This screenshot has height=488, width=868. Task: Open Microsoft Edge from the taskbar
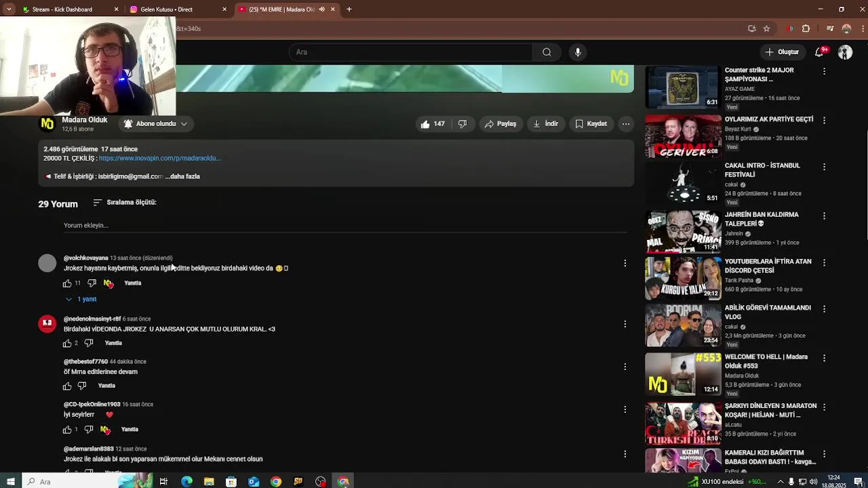pos(186,482)
